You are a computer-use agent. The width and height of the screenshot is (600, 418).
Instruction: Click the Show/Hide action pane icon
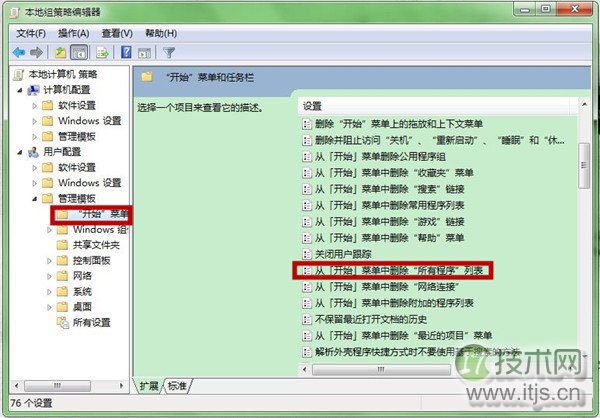(x=145, y=53)
